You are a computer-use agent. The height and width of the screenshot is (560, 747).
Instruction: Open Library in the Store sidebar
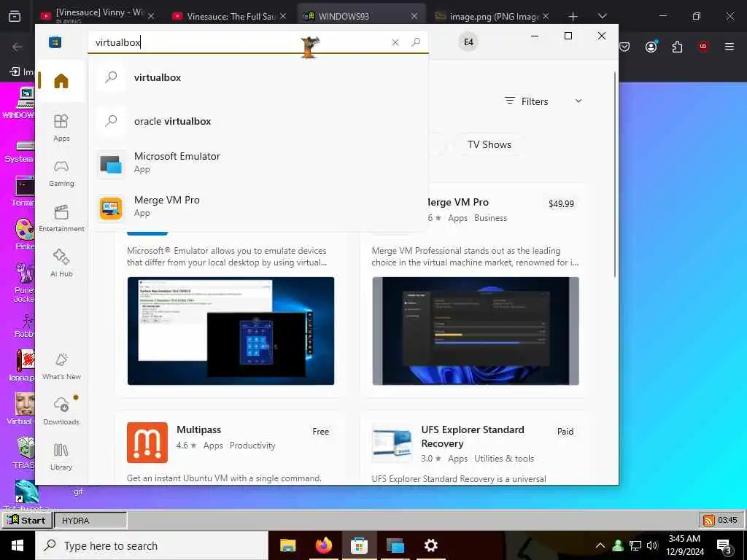pyautogui.click(x=61, y=456)
